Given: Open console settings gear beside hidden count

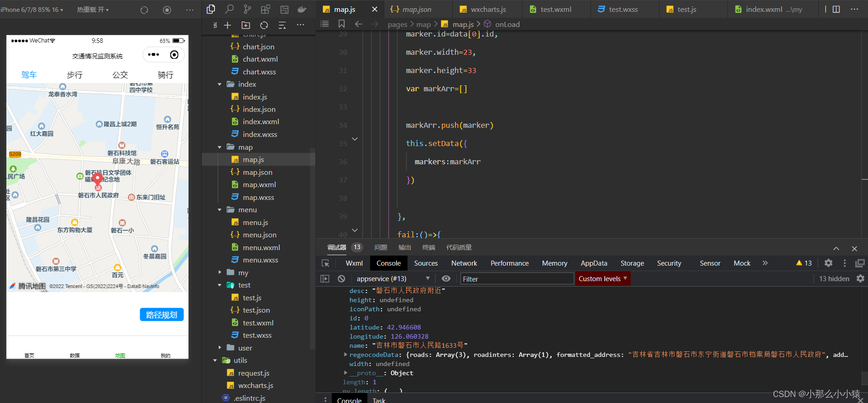Looking at the screenshot, I should click(x=860, y=278).
